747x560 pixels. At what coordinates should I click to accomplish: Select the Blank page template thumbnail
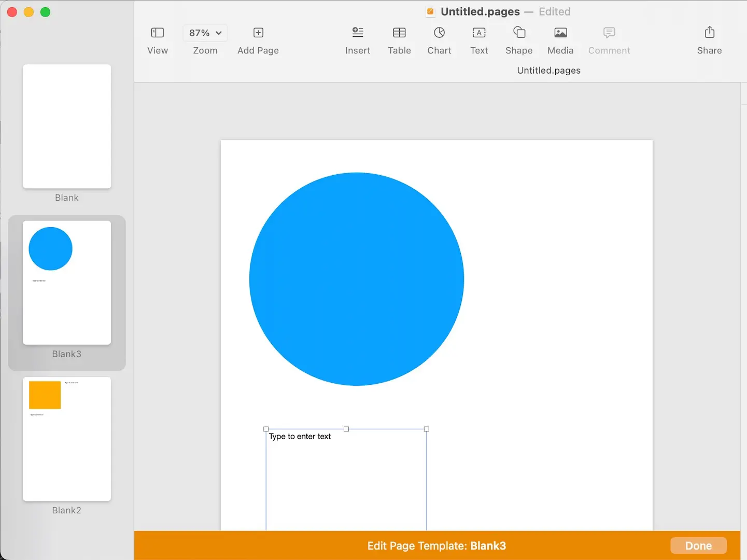[67, 127]
